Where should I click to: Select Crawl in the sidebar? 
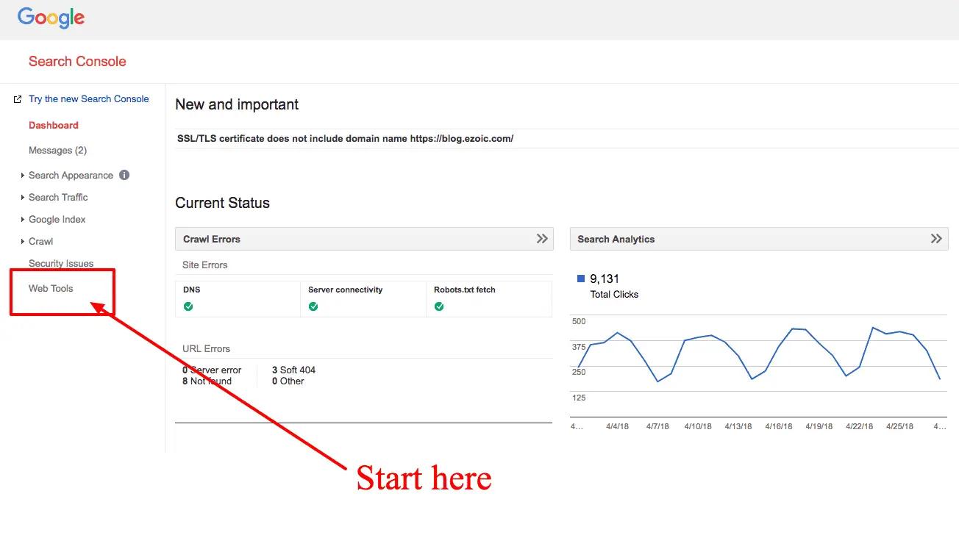coord(41,241)
